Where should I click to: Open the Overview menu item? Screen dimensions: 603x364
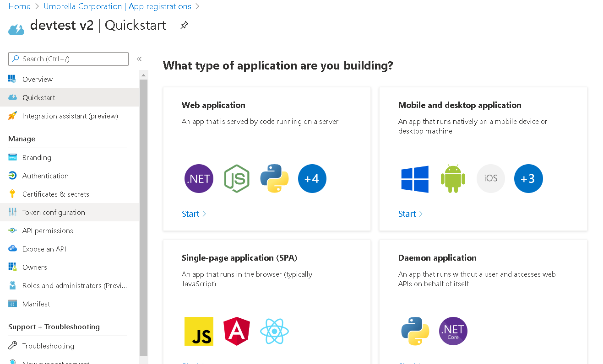[70, 79]
